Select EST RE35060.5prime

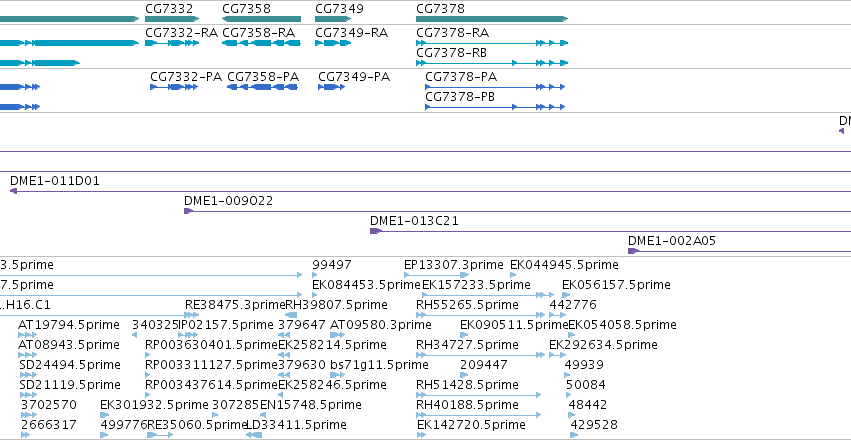coord(198,425)
